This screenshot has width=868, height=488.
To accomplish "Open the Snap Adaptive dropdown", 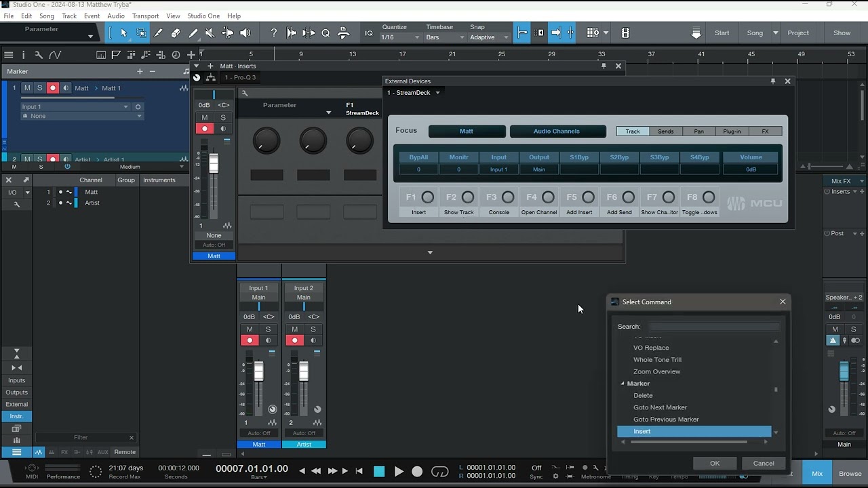I will point(489,37).
